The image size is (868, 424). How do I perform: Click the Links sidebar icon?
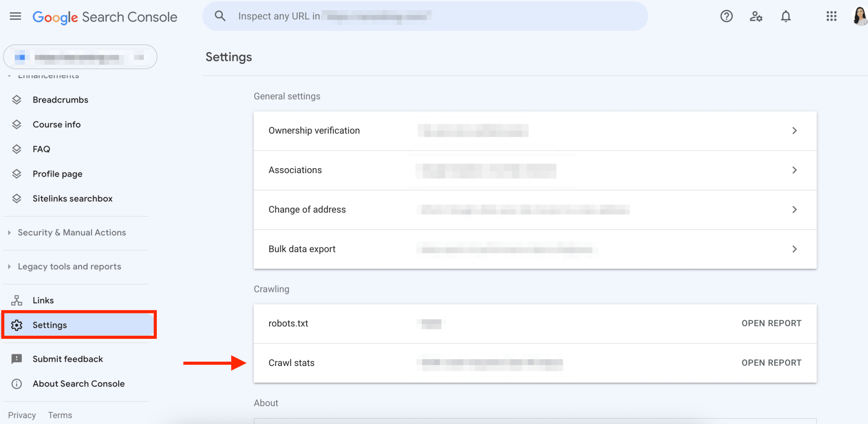pos(17,300)
